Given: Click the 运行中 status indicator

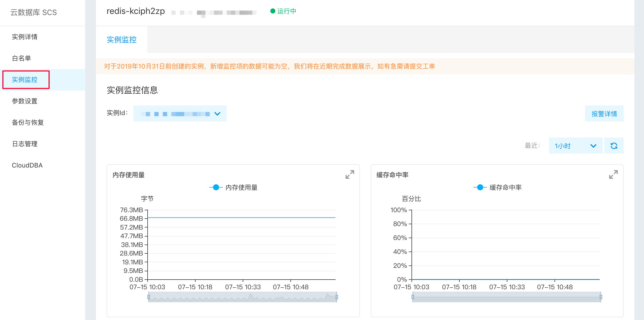Looking at the screenshot, I should pyautogui.click(x=283, y=11).
